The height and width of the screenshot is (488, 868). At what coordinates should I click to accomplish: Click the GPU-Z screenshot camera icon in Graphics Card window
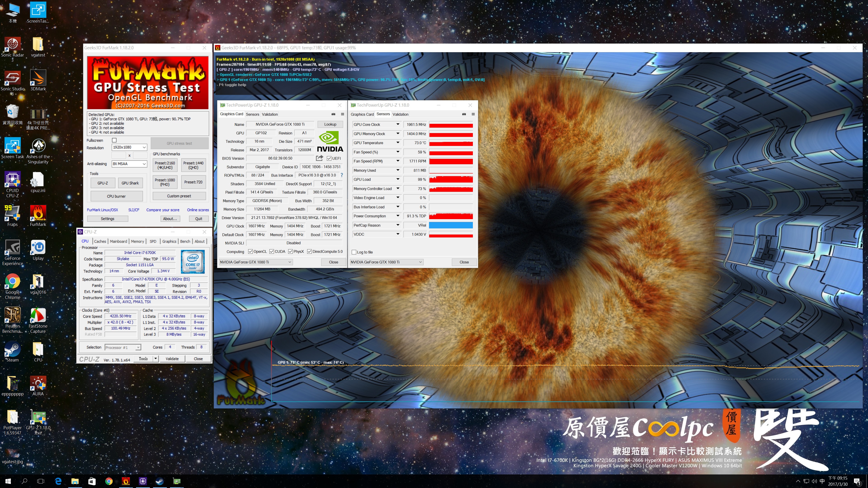coord(333,114)
